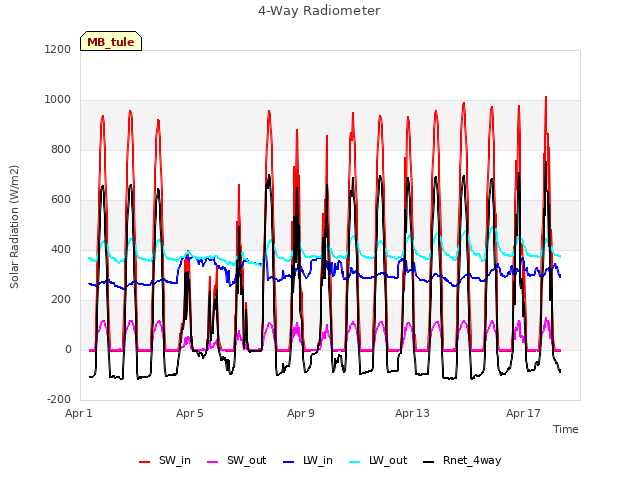Click the cyan LW_out legend swatch
The height and width of the screenshot is (480, 640).
355,462
